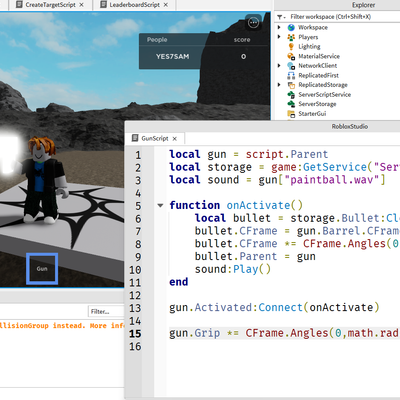Click the YES7SAM leaderboard entry

(x=172, y=57)
